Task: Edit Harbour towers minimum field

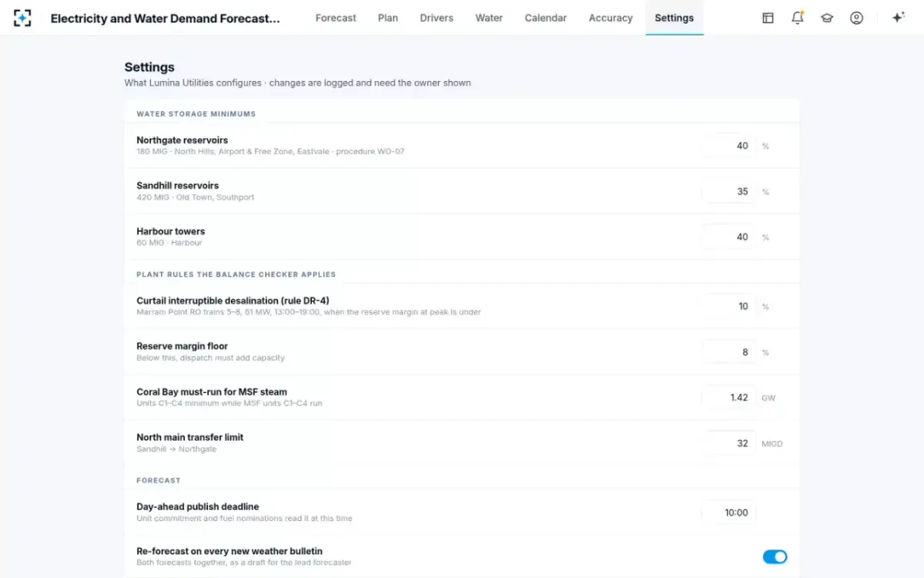Action: click(x=729, y=237)
